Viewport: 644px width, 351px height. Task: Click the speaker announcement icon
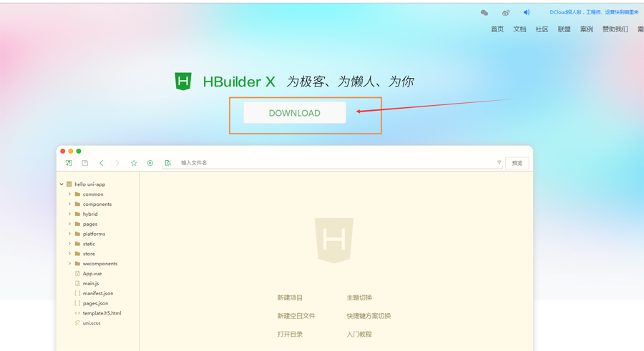[527, 12]
